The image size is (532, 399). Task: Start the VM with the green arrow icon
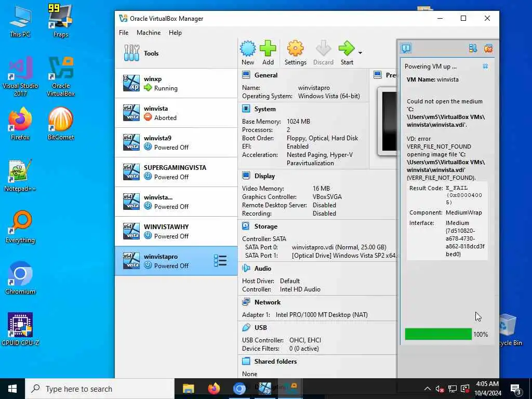[347, 49]
